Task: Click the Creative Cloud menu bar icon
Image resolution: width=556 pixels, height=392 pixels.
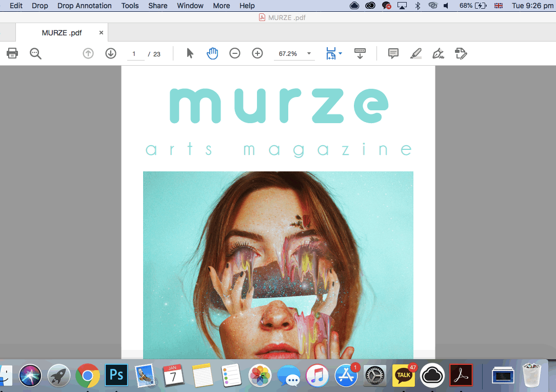Action: tap(370, 6)
